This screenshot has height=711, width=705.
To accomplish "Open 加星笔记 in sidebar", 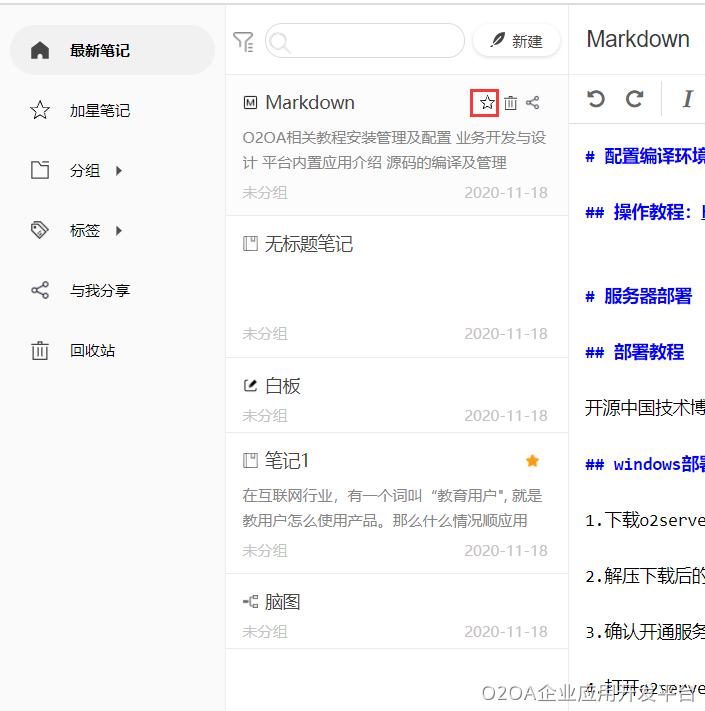I will coord(99,111).
